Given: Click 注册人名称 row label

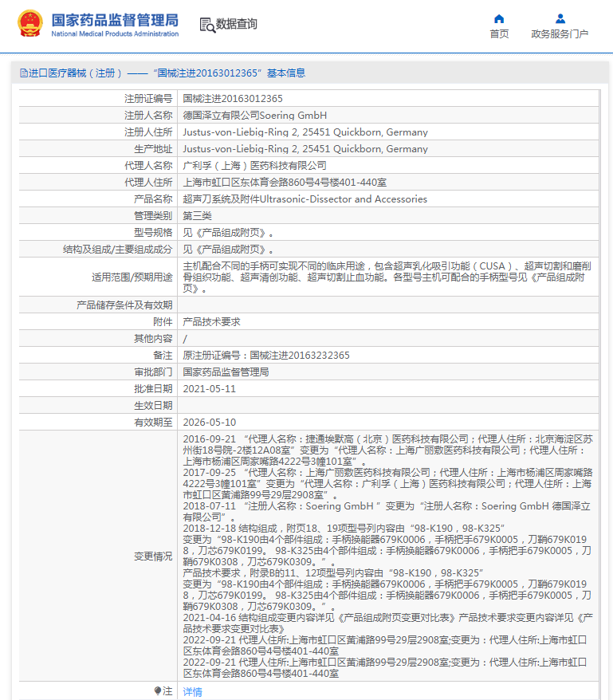Looking at the screenshot, I should pyautogui.click(x=148, y=116).
